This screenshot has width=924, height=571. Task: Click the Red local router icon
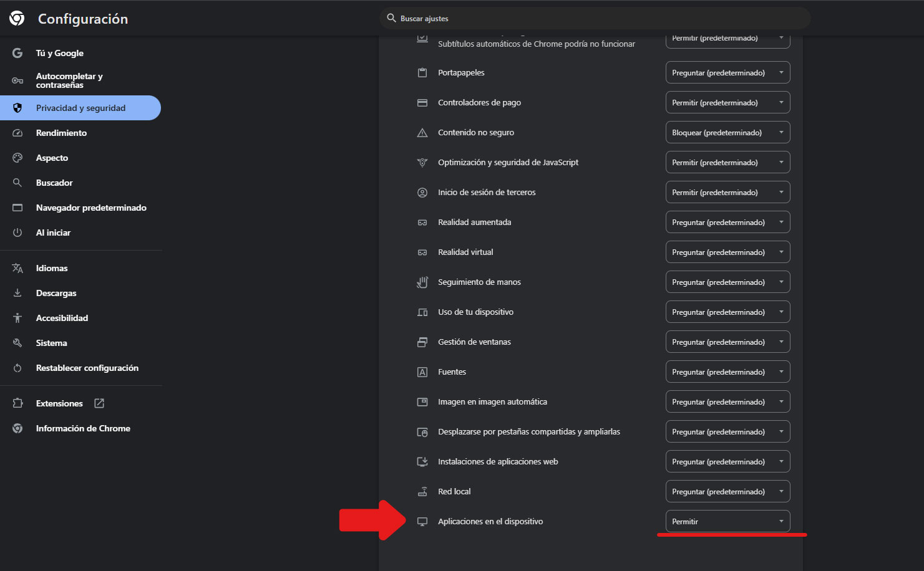click(x=422, y=492)
